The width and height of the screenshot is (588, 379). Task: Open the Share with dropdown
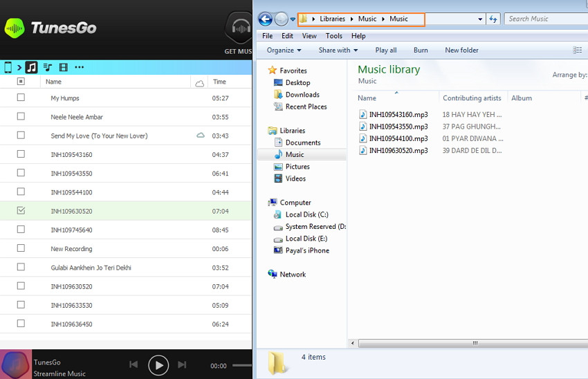click(x=338, y=50)
